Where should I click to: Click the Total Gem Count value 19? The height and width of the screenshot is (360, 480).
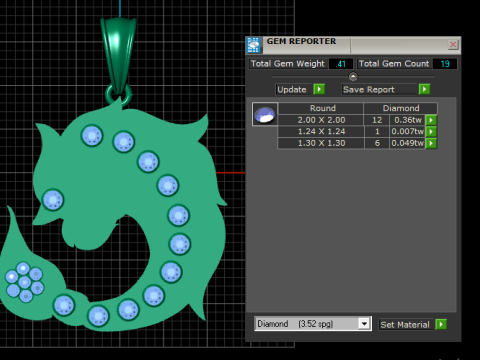coord(445,64)
